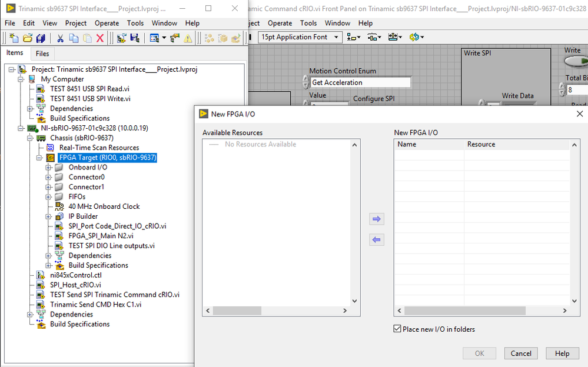
Task: Click the Deploy box icon with green arrow
Action: pos(236,38)
